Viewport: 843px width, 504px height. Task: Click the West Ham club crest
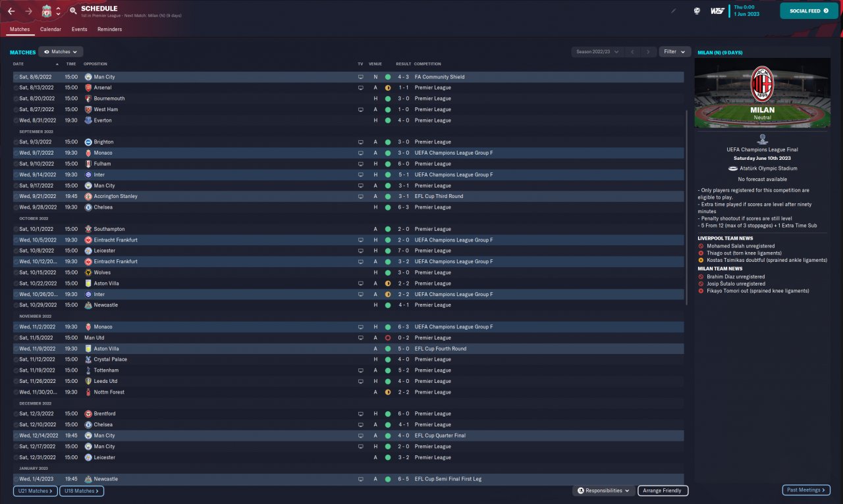pos(88,109)
